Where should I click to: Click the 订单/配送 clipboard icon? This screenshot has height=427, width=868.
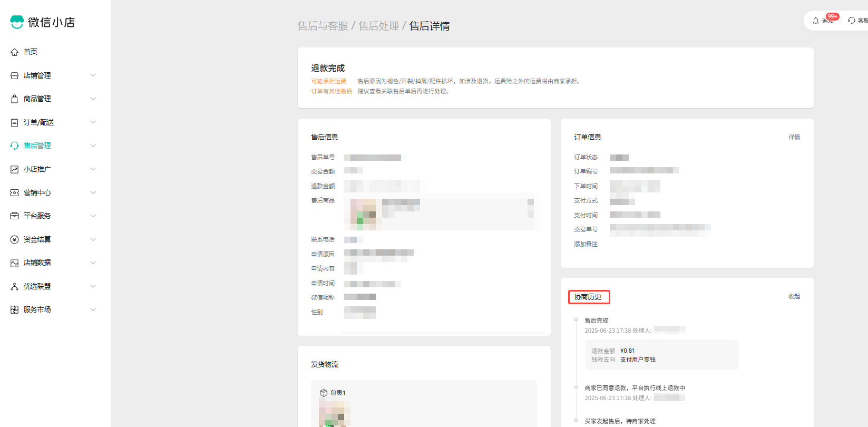[14, 122]
